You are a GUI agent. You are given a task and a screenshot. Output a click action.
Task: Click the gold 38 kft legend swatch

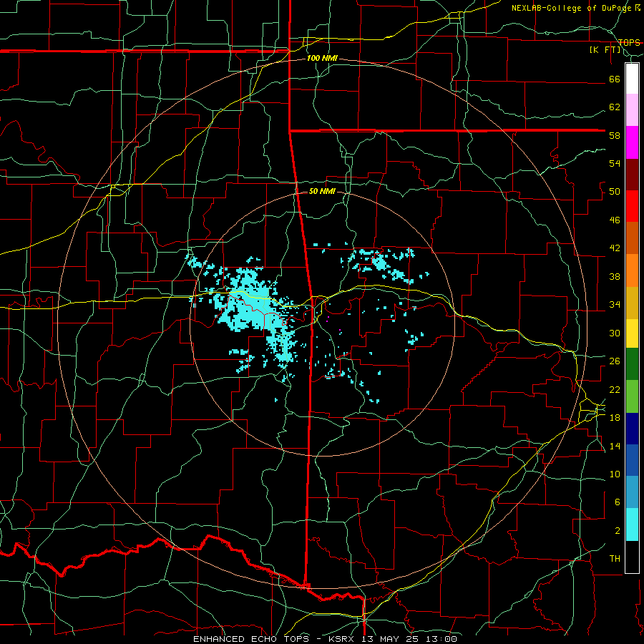(x=632, y=303)
